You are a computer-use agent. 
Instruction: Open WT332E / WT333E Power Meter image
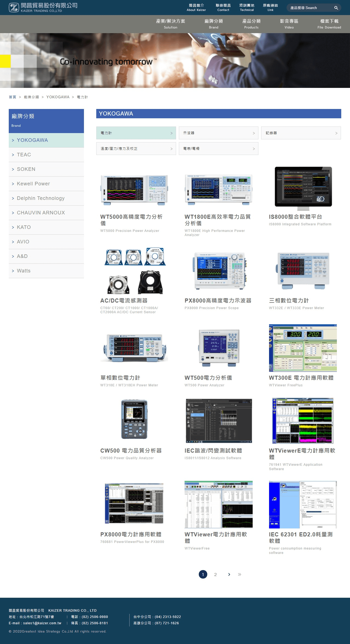[303, 271]
